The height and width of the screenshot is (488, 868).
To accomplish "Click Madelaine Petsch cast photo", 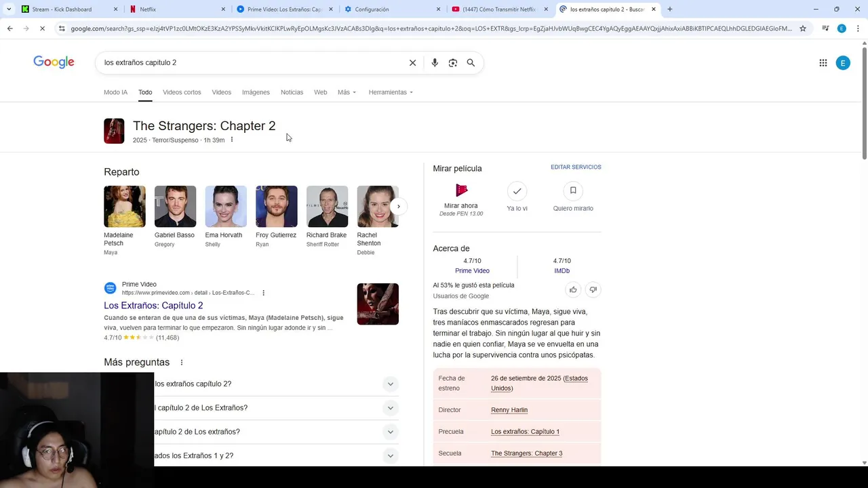I will point(125,207).
